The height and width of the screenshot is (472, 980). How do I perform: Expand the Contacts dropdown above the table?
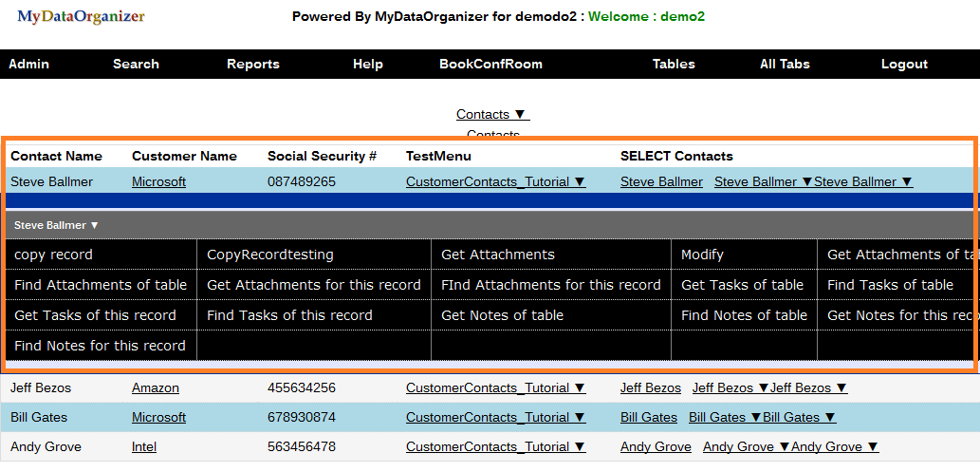click(x=492, y=114)
